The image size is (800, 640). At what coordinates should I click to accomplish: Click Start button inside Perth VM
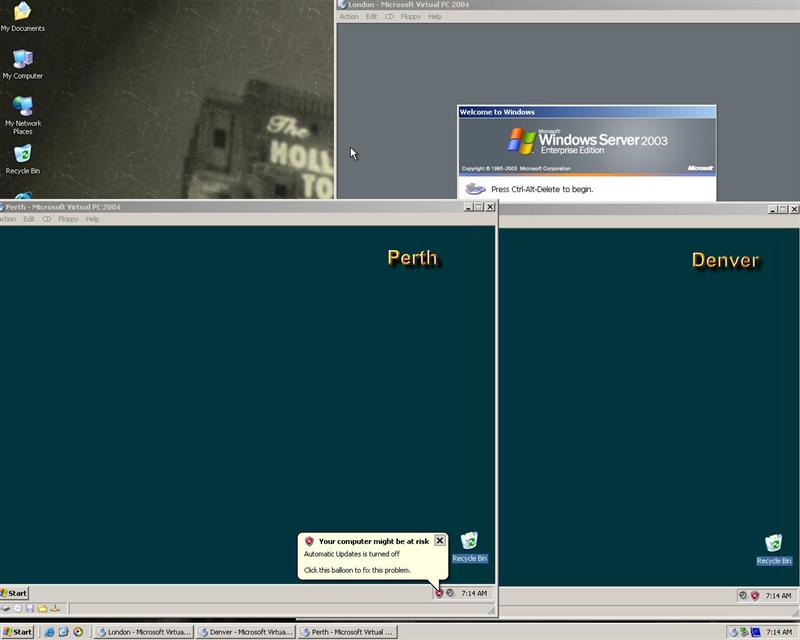click(14, 593)
